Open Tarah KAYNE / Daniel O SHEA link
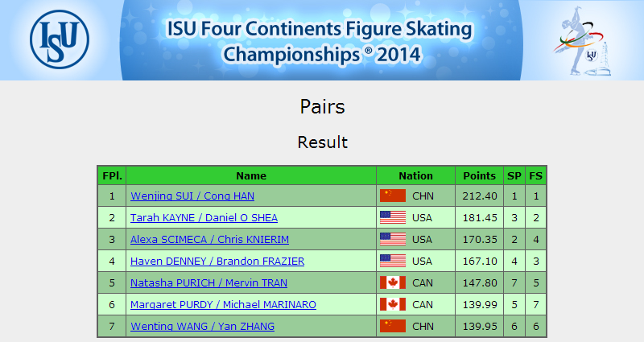644x342 pixels. tap(204, 218)
